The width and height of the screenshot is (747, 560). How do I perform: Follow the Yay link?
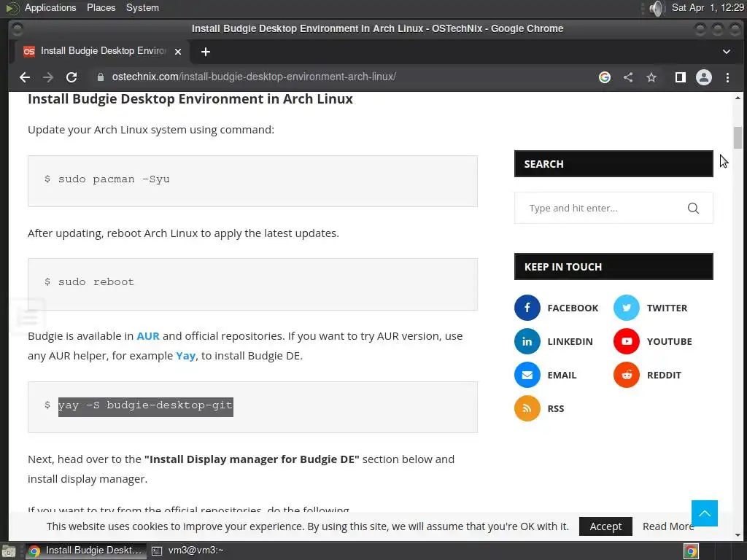[186, 356]
